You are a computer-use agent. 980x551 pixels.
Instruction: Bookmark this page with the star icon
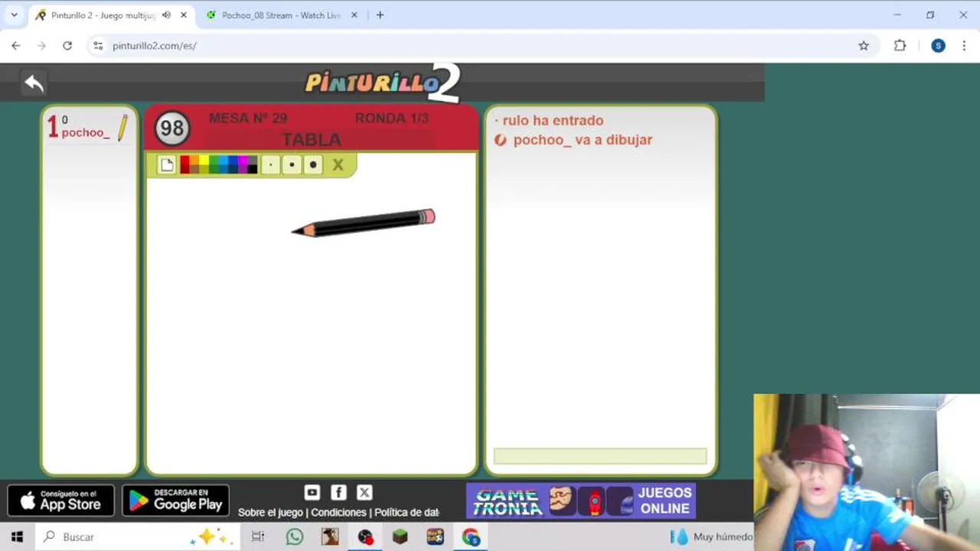point(864,46)
